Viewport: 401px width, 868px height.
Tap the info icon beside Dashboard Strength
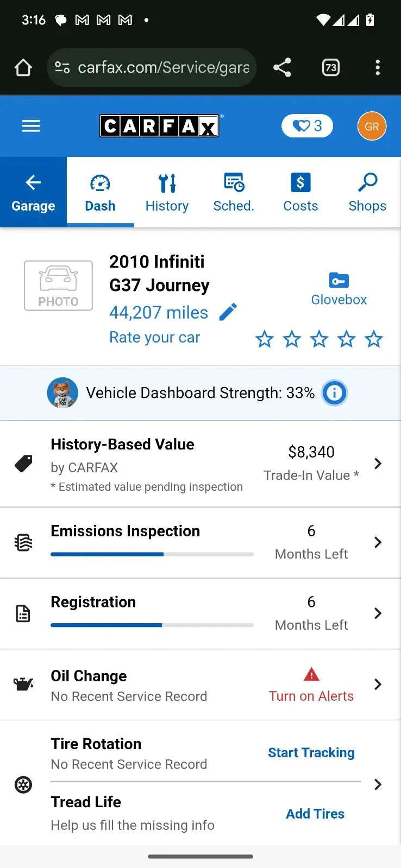click(334, 392)
